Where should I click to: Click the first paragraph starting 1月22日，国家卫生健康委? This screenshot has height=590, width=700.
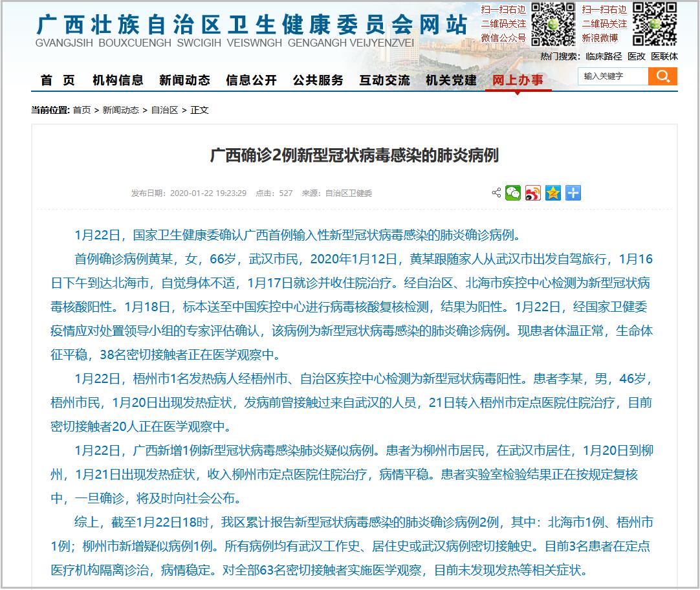point(298,235)
